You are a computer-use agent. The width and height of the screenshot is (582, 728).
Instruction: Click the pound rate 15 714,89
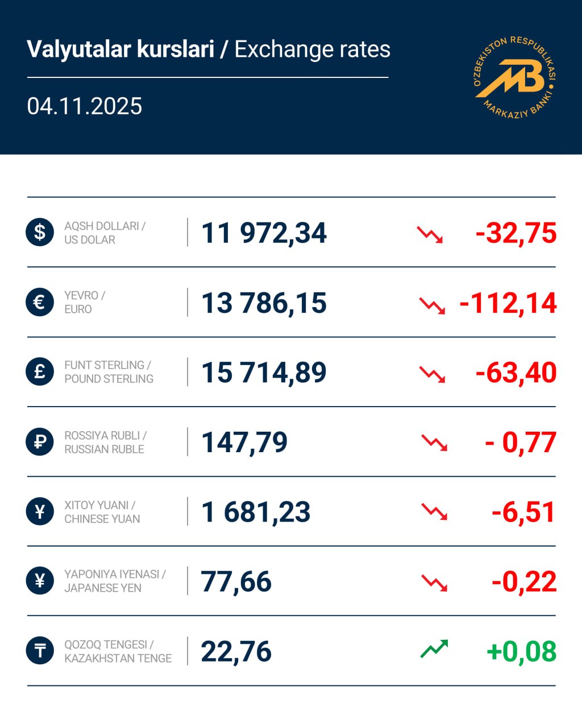tap(264, 373)
